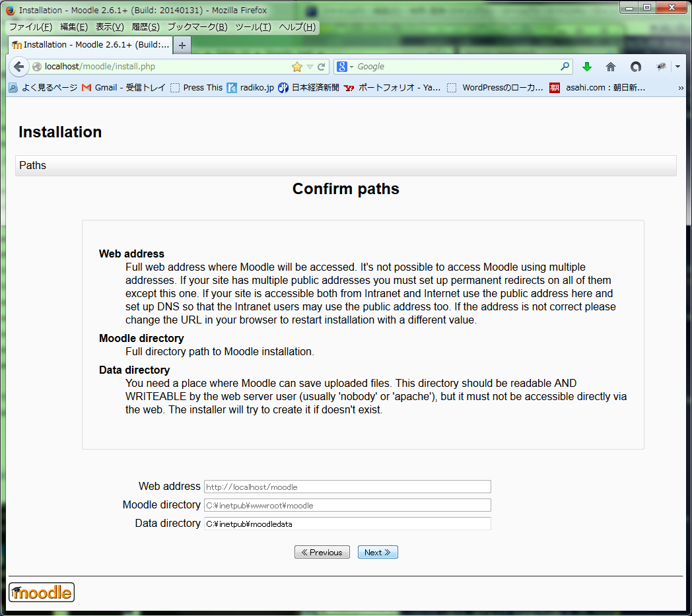Open the 表示(V) menu
This screenshot has height=616, width=692.
(x=110, y=27)
